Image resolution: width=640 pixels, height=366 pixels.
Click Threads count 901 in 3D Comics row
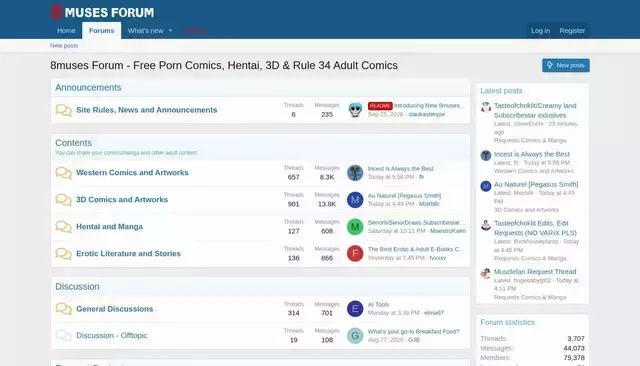293,204
